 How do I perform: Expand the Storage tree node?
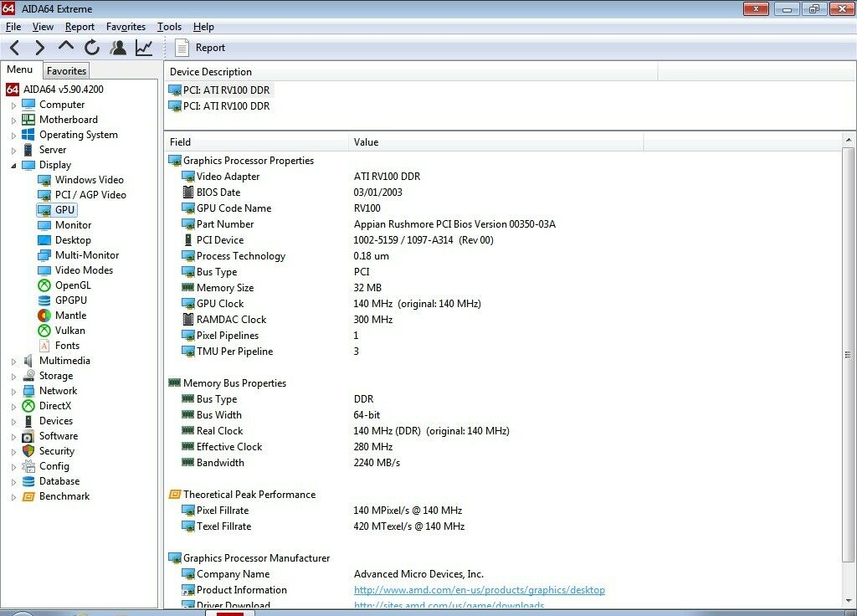pyautogui.click(x=13, y=376)
